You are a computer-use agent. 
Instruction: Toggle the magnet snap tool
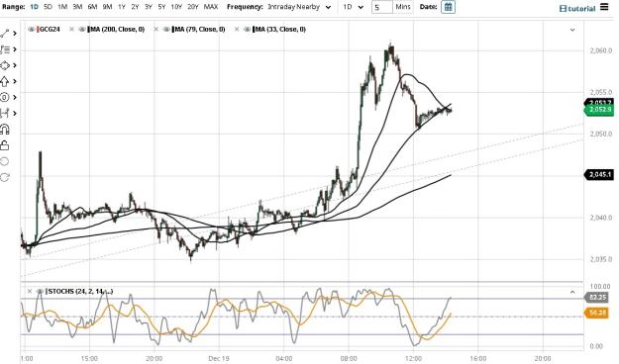coord(5,129)
